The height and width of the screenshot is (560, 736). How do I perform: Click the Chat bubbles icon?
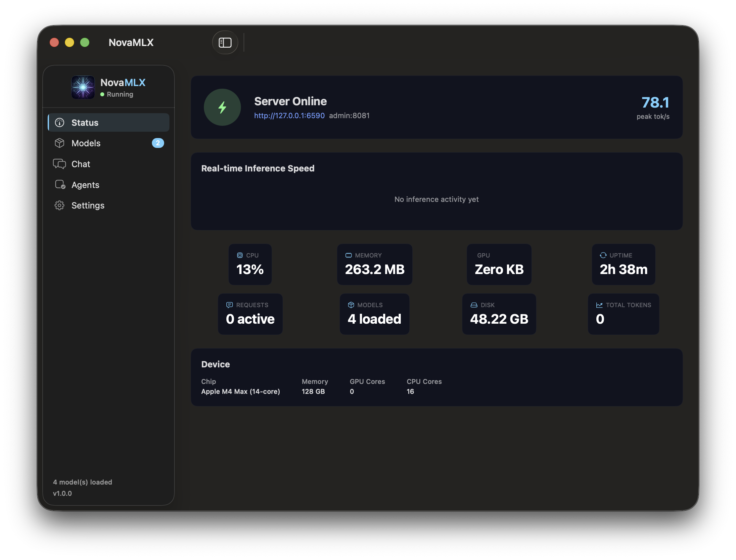coord(60,164)
